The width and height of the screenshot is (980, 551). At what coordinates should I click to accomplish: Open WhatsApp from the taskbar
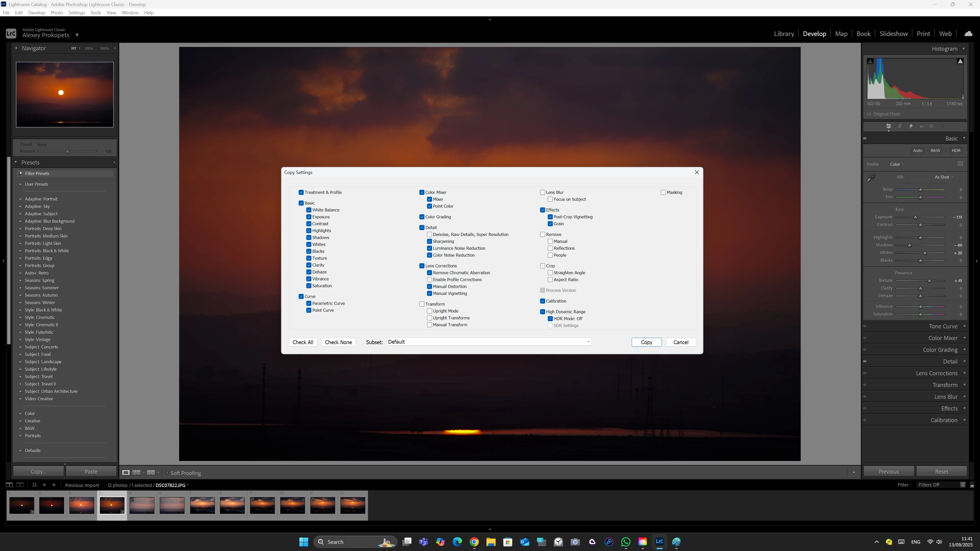626,542
